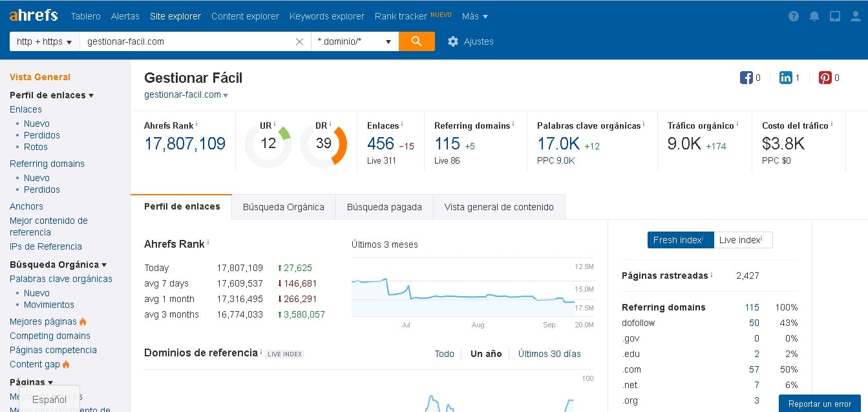Open the Tablero menu item
This screenshot has height=412, width=868.
coord(85,16)
